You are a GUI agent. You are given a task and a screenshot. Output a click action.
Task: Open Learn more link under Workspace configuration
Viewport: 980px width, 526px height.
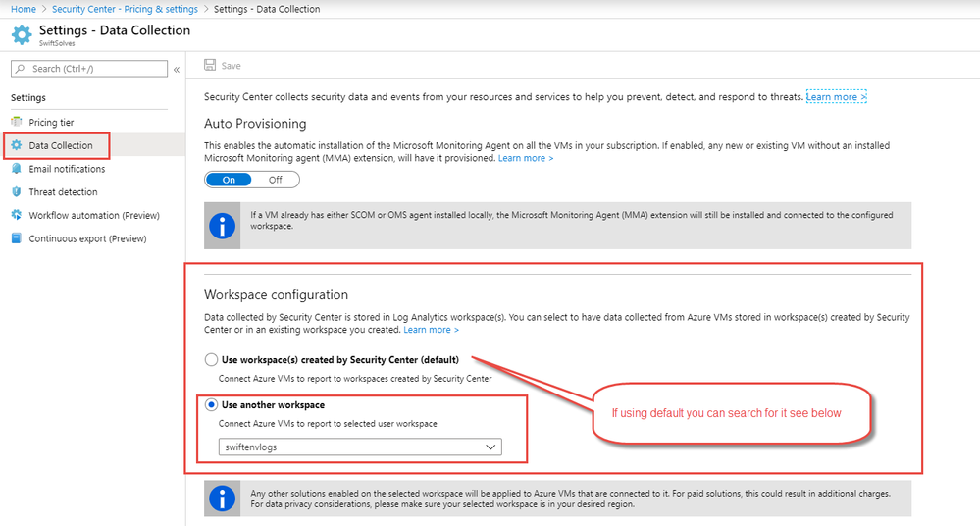coord(432,330)
